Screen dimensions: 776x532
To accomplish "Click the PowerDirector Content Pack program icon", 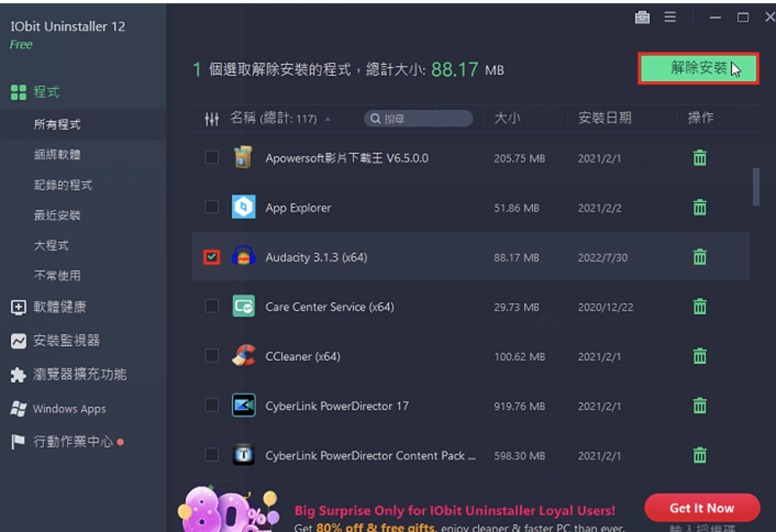I will pyautogui.click(x=243, y=455).
